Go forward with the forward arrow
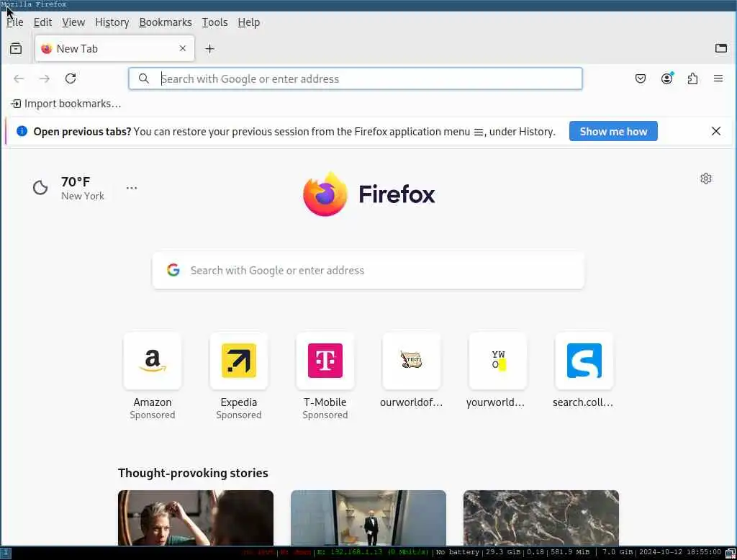Viewport: 737px width, 560px height. pyautogui.click(x=45, y=78)
